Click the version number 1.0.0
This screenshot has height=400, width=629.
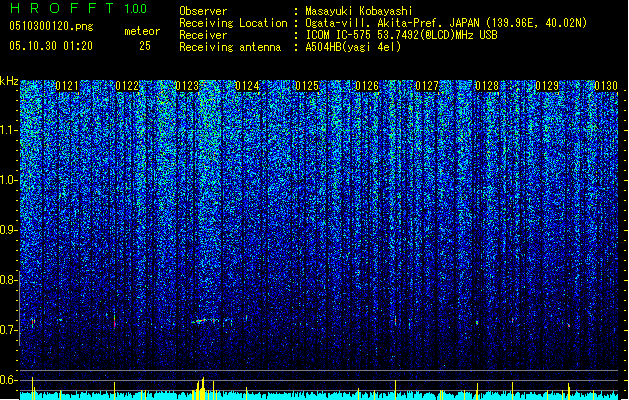click(136, 8)
